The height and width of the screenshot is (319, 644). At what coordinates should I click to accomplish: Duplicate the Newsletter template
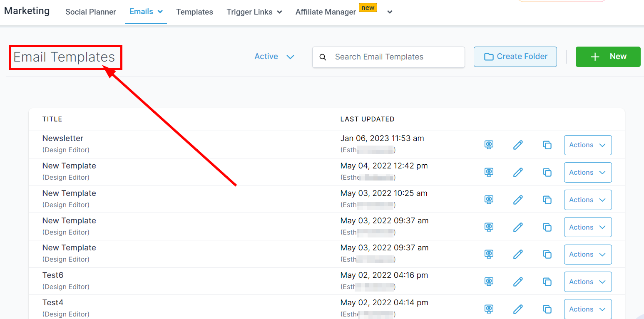[547, 145]
